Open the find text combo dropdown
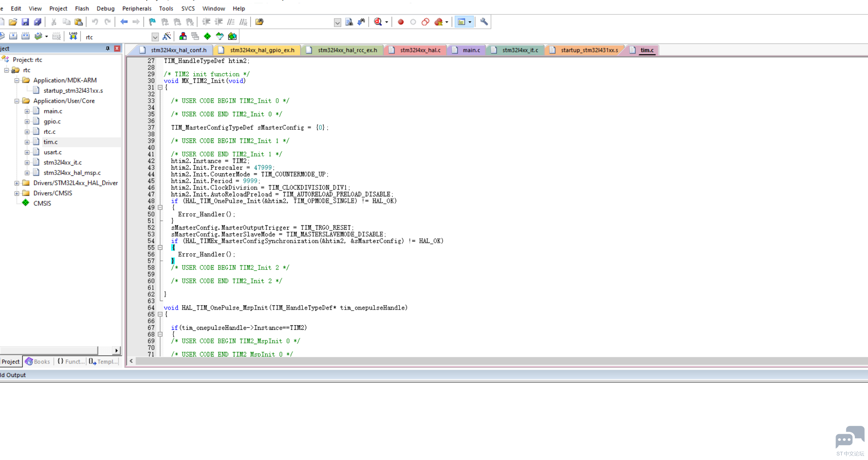Screen dimensions: 868x460 pyautogui.click(x=337, y=22)
